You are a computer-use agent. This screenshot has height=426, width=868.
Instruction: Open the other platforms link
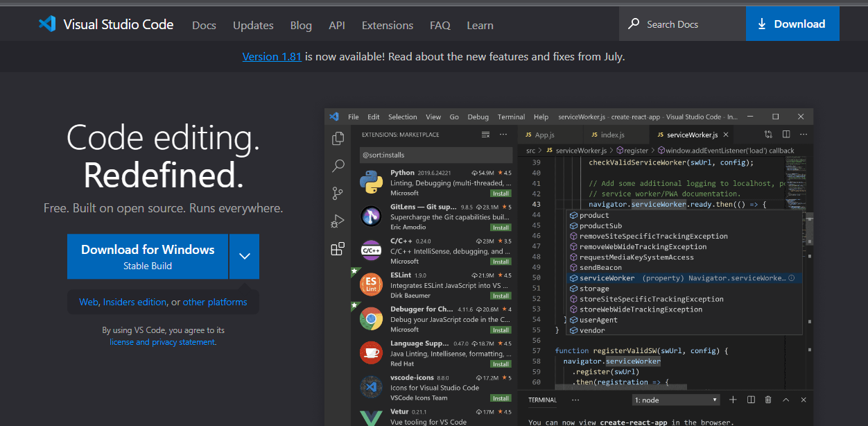click(x=215, y=302)
